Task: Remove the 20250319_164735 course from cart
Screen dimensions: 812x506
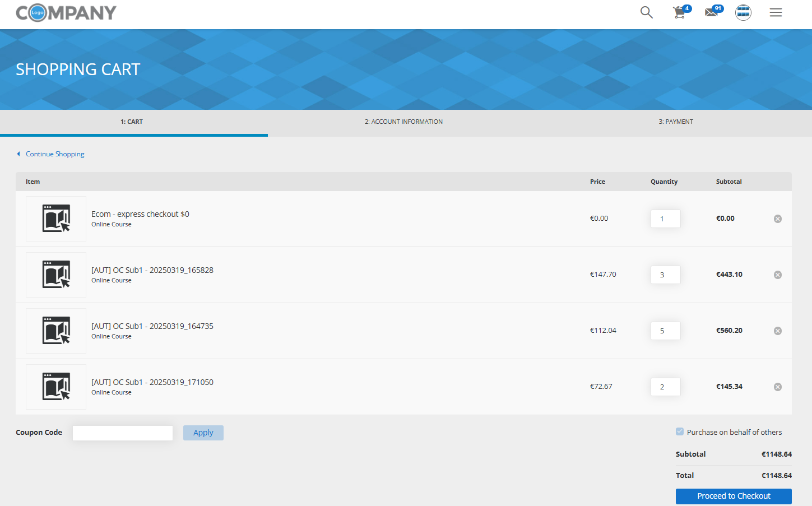Action: [777, 331]
